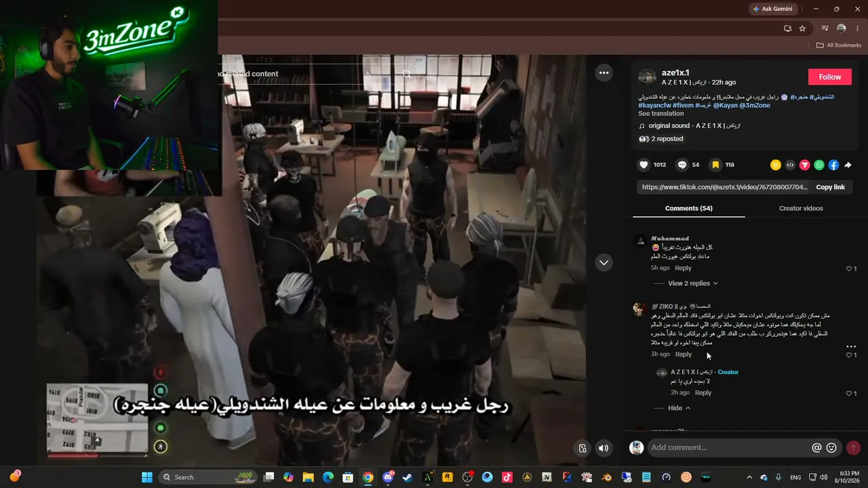Share the video to Facebook
868x488 pixels.
(833, 165)
